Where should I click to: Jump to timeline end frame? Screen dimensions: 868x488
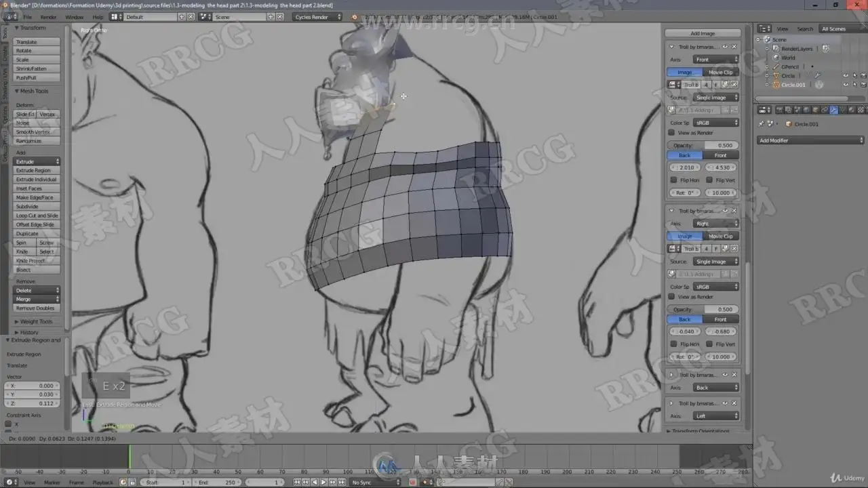(x=341, y=482)
